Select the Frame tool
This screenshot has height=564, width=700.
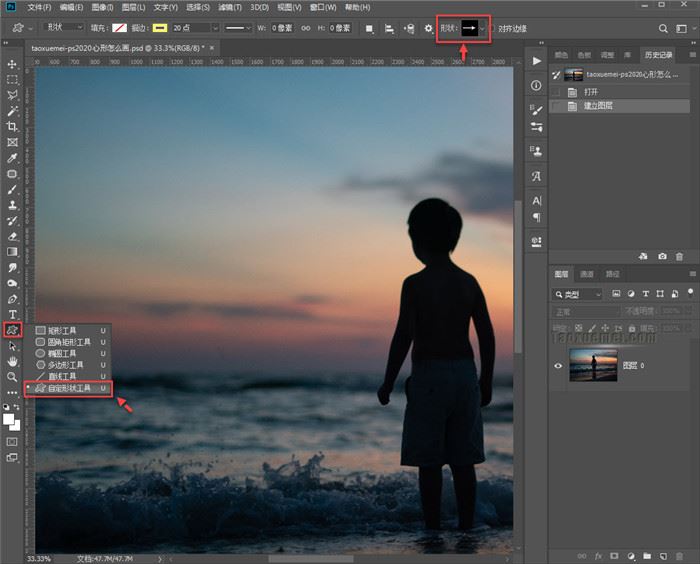point(12,142)
